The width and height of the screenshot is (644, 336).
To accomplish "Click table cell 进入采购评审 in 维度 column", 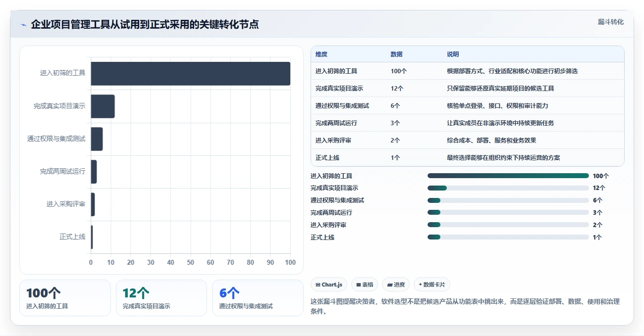I will click(333, 141).
